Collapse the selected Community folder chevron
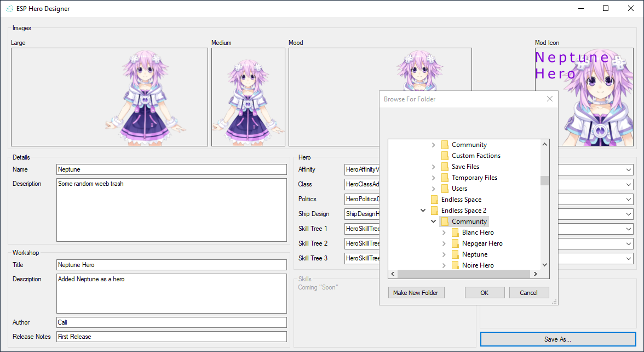The height and width of the screenshot is (352, 644). [x=433, y=222]
